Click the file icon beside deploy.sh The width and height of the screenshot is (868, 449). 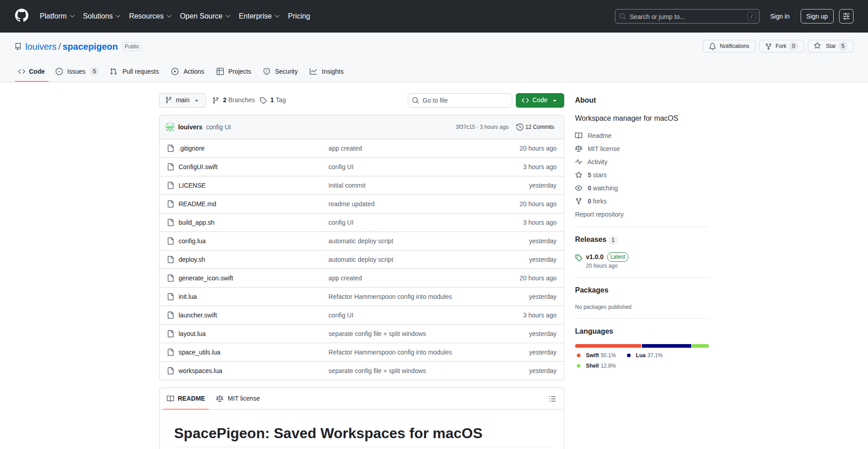click(x=170, y=260)
